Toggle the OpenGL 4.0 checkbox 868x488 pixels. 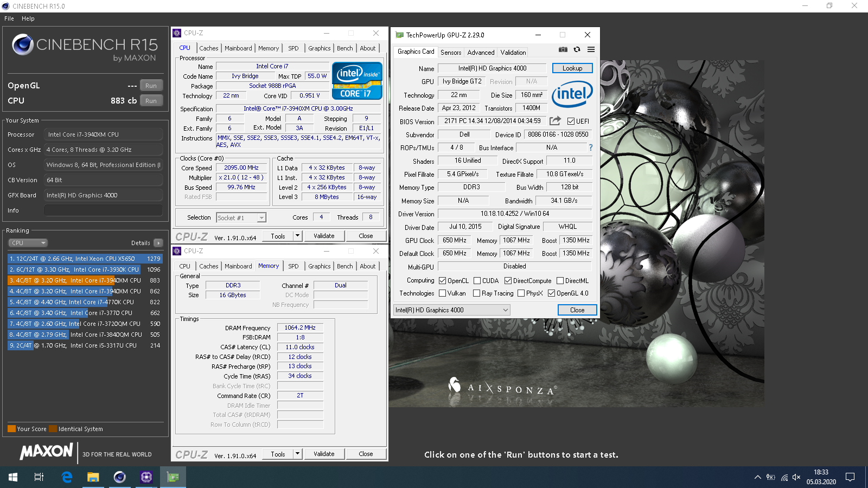pos(551,293)
